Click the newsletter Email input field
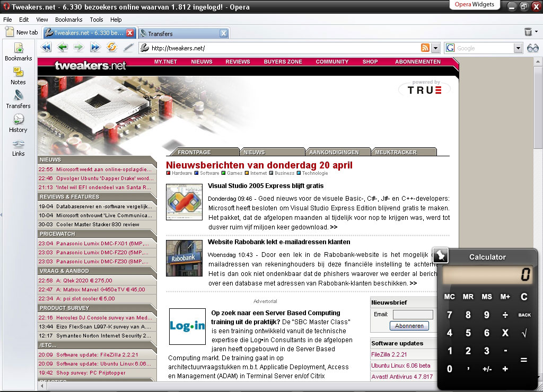The height and width of the screenshot is (392, 543). pyautogui.click(x=413, y=314)
